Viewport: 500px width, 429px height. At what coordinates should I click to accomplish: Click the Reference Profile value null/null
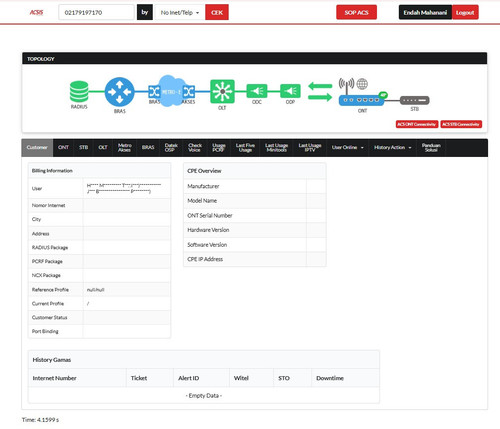(x=95, y=290)
